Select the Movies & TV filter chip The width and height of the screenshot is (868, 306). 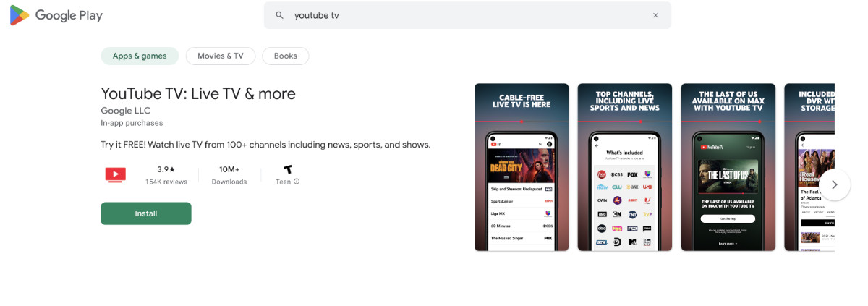click(x=221, y=56)
